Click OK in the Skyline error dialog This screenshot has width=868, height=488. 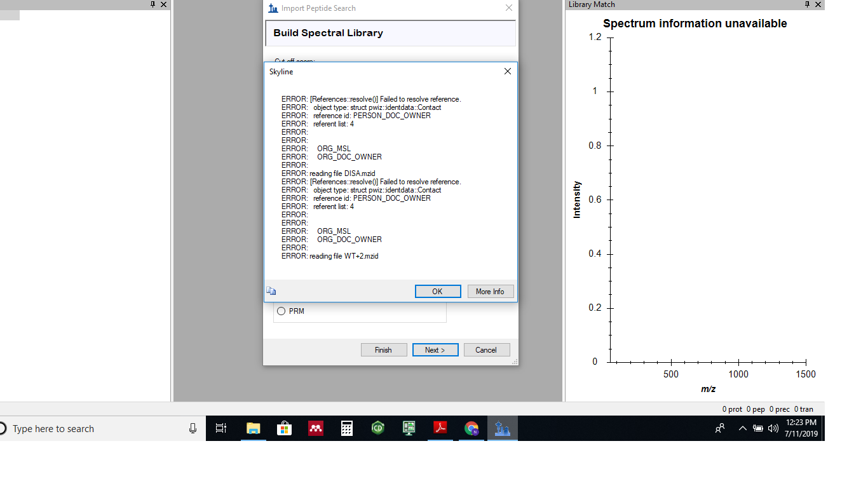pyautogui.click(x=437, y=292)
